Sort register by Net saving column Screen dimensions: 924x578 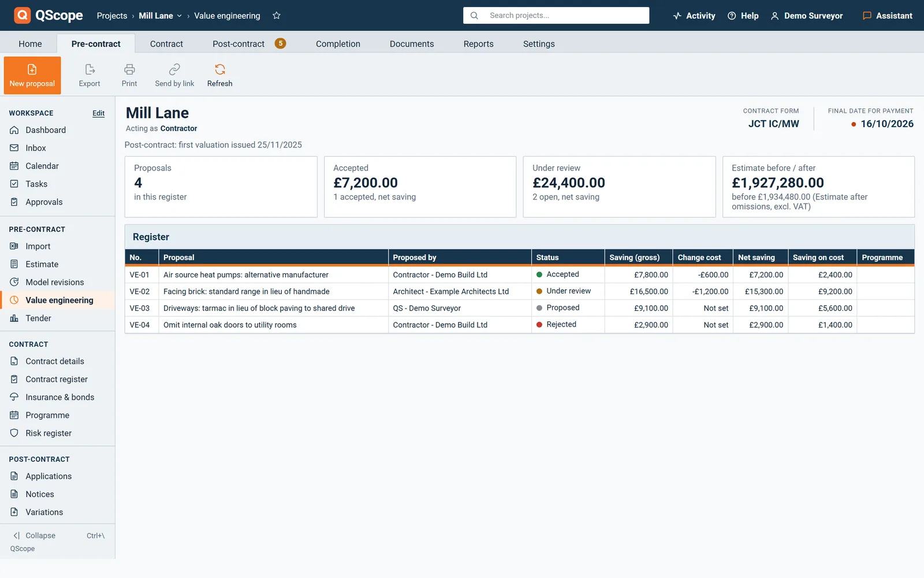click(760, 257)
